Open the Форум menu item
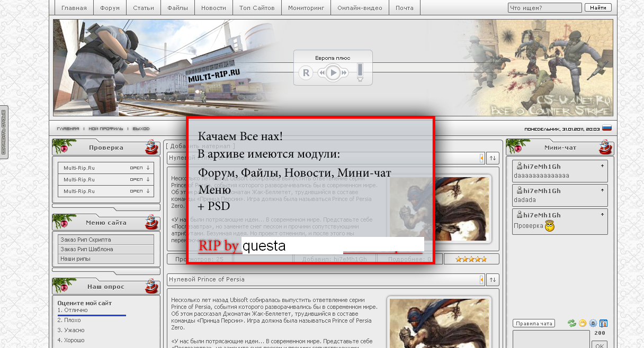644x348 pixels. (x=110, y=8)
